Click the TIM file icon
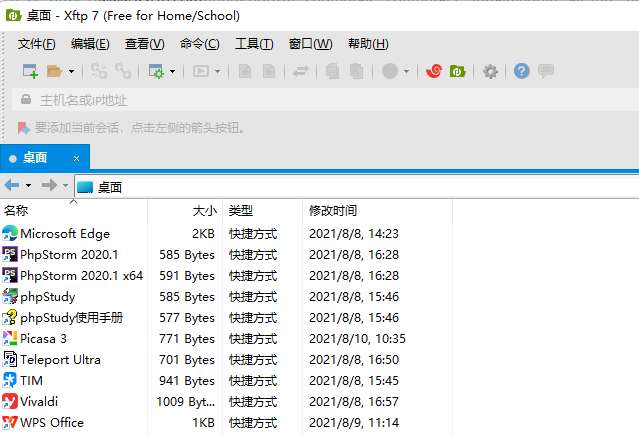Screen dimensions: 639x436 tap(10, 381)
